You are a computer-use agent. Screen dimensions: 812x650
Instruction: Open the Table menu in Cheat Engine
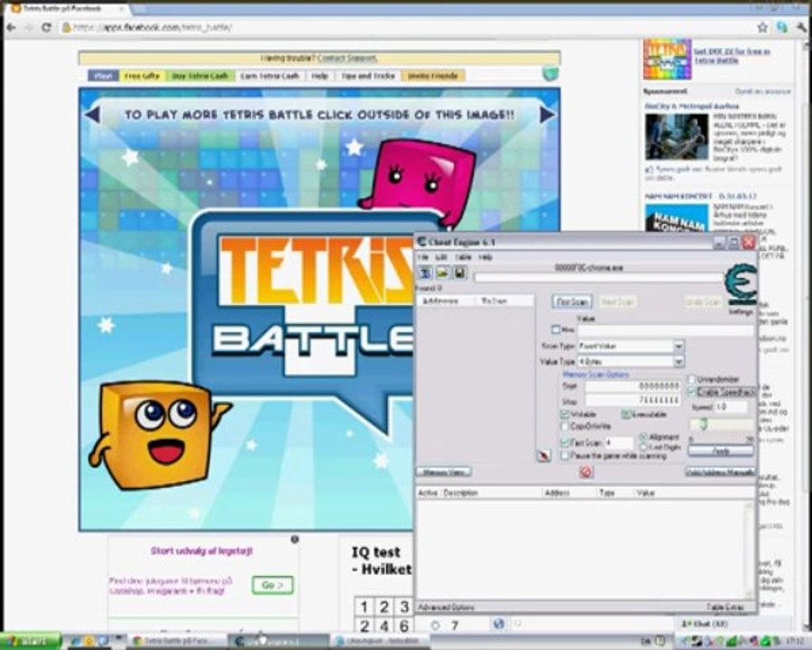pos(463,257)
